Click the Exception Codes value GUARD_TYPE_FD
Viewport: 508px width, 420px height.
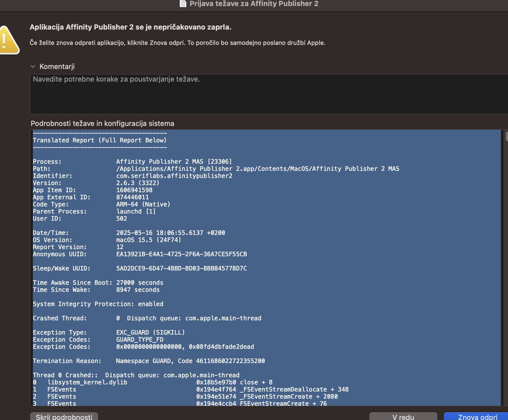coord(140,340)
